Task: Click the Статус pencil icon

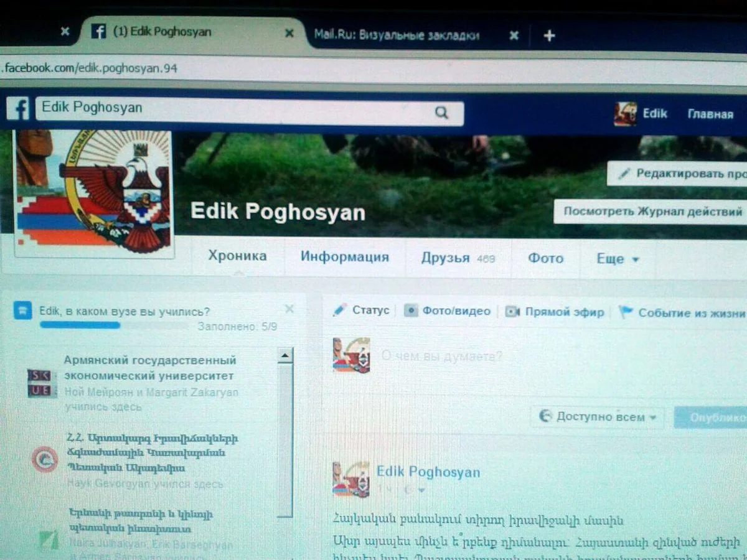Action: (x=339, y=310)
